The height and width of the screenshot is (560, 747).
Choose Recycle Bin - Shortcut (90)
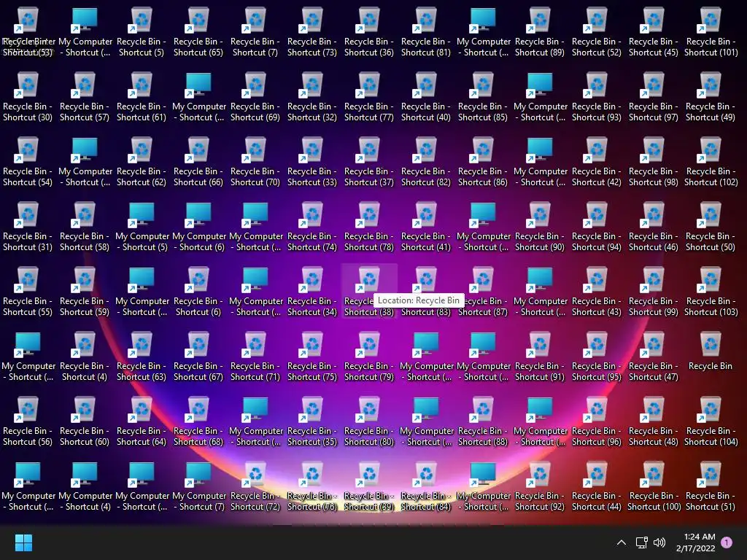pos(539,227)
